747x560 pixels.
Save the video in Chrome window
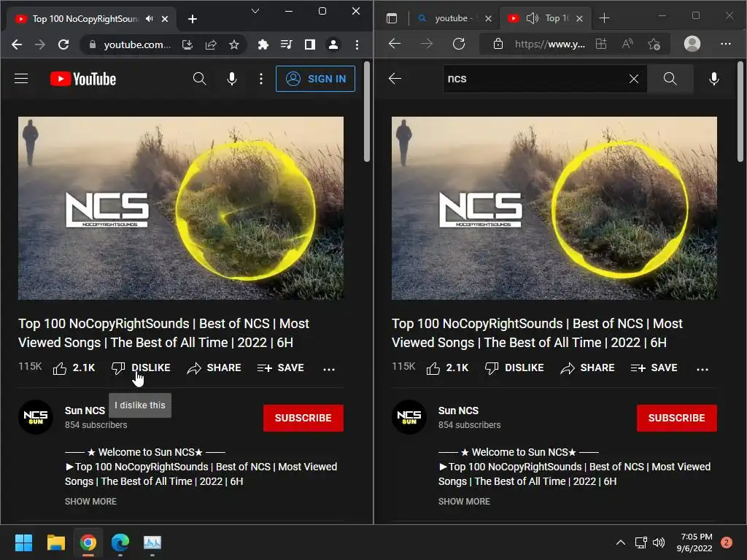click(281, 367)
